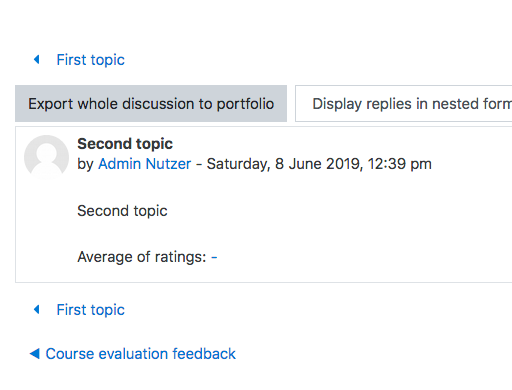Screen dimensions: 512x390
Task: Open First topic link above the Export button
Action: pyautogui.click(x=90, y=60)
